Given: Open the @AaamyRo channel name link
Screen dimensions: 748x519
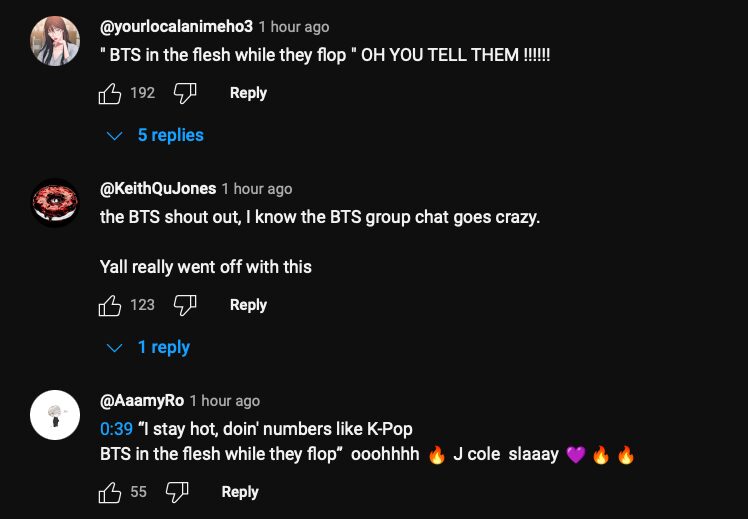Looking at the screenshot, I should coord(142,400).
